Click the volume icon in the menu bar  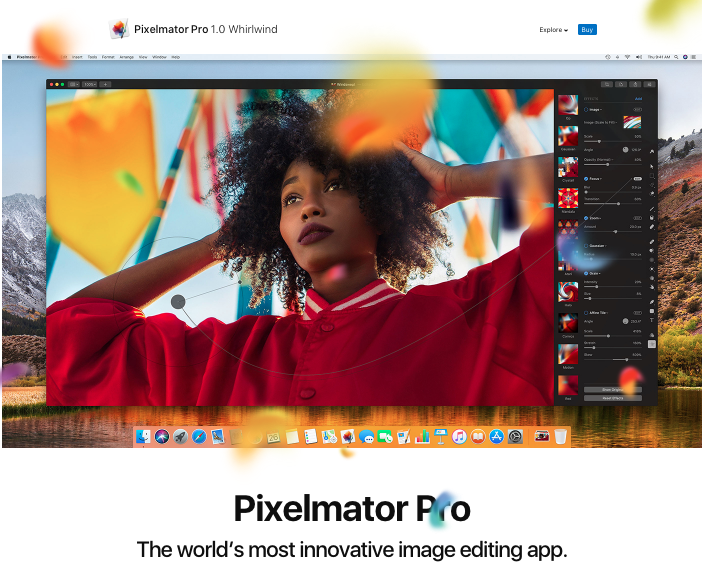coord(639,57)
